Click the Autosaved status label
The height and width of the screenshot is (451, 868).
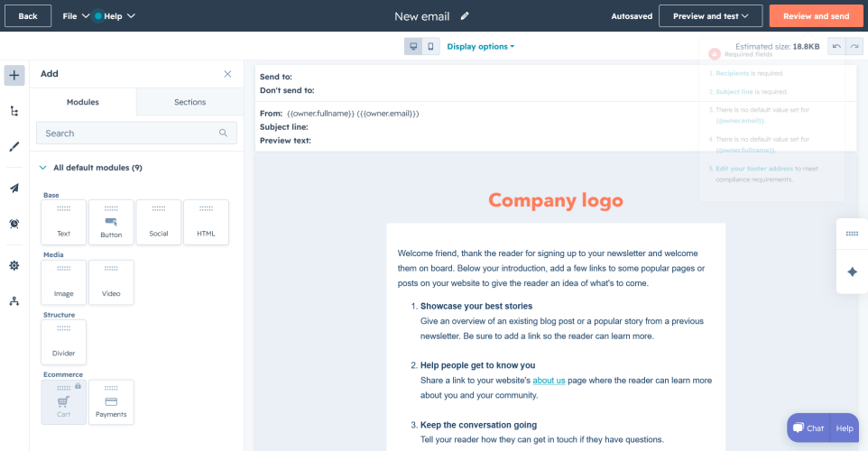tap(632, 16)
